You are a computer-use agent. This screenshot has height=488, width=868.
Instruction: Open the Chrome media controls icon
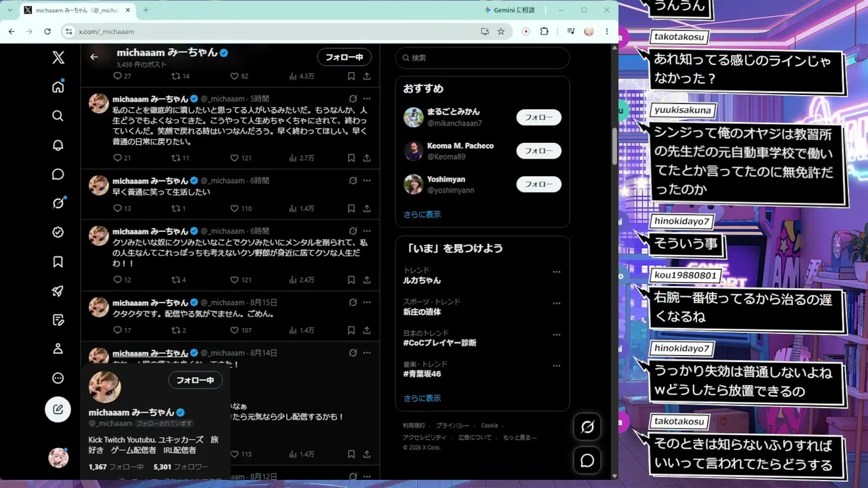[x=571, y=31]
